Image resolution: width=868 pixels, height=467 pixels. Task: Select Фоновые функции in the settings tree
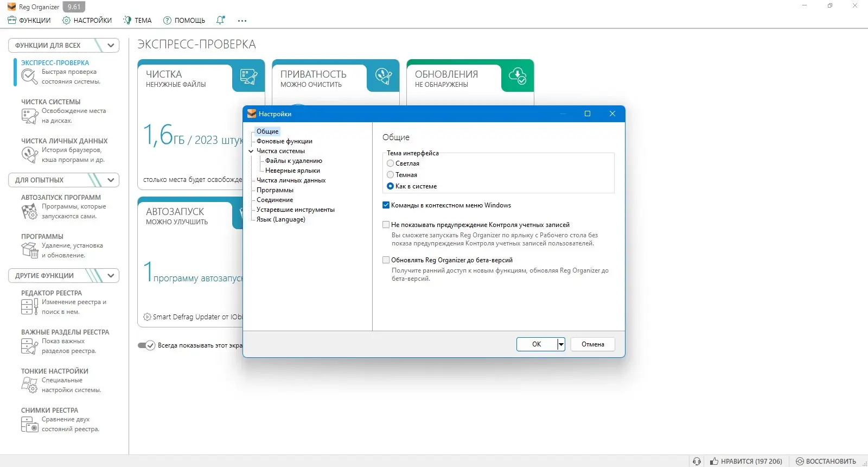pos(284,141)
